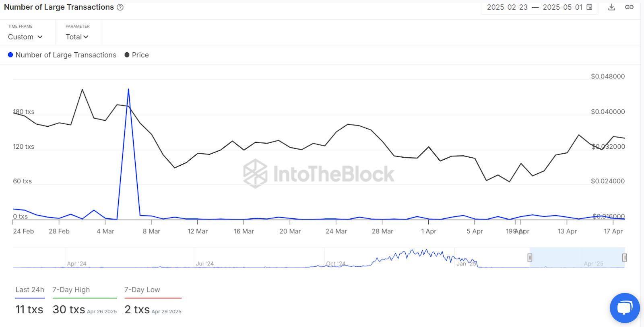Expand the Total parameter dropdown
The image size is (644, 327).
pos(77,37)
